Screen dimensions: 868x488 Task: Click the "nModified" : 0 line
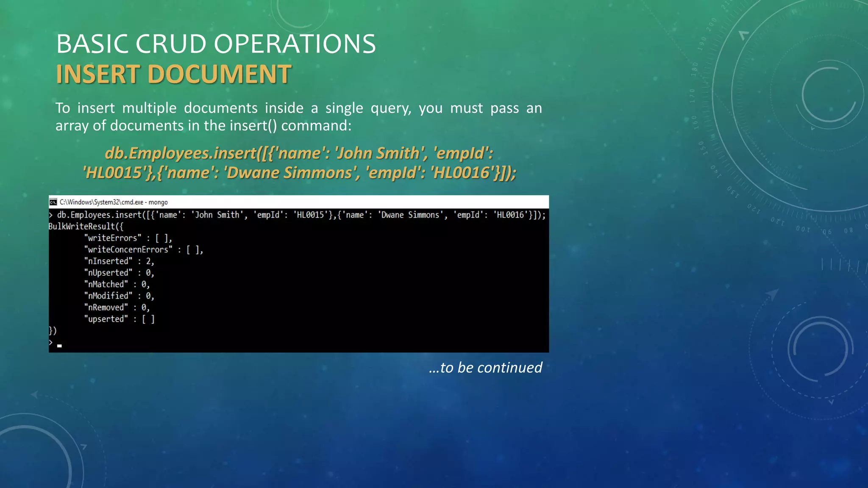tap(119, 296)
